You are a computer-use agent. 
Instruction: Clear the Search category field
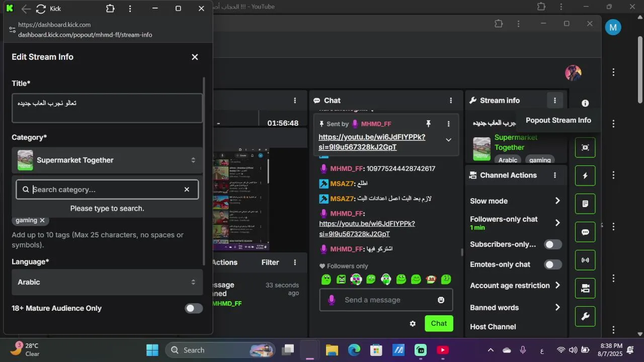(x=187, y=190)
